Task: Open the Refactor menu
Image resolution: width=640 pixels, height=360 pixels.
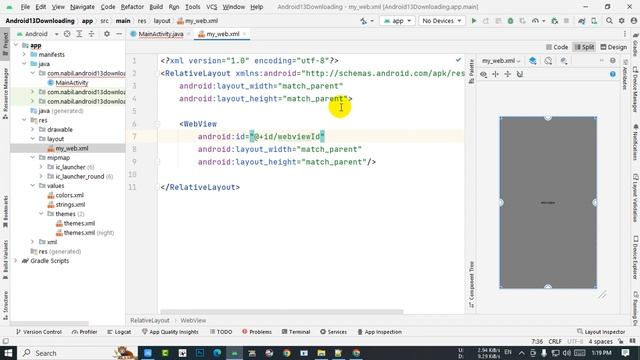Action: (x=132, y=7)
